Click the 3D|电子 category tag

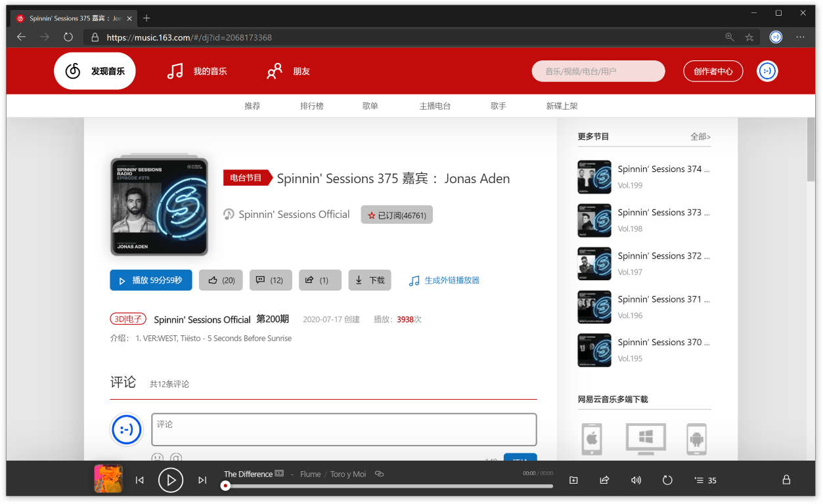(x=128, y=319)
